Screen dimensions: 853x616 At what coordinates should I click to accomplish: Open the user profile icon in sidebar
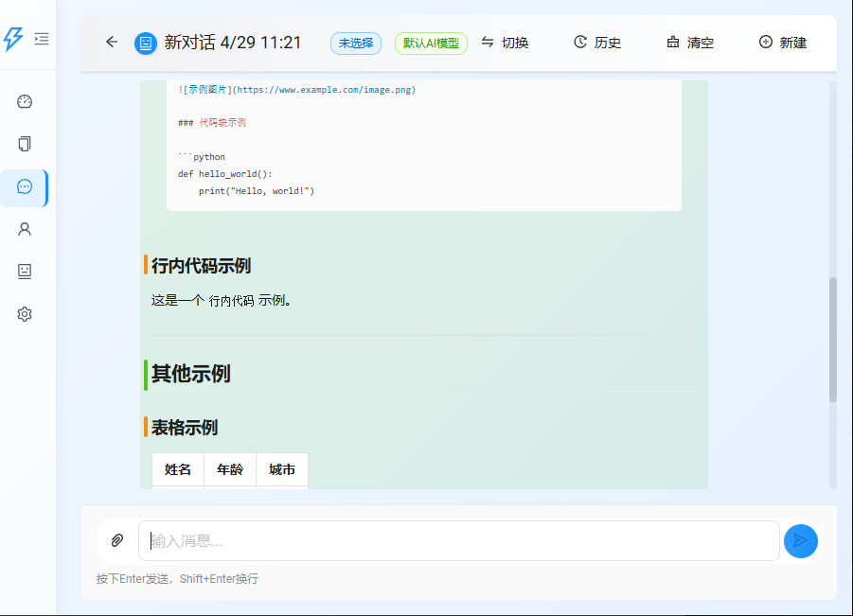click(25, 229)
